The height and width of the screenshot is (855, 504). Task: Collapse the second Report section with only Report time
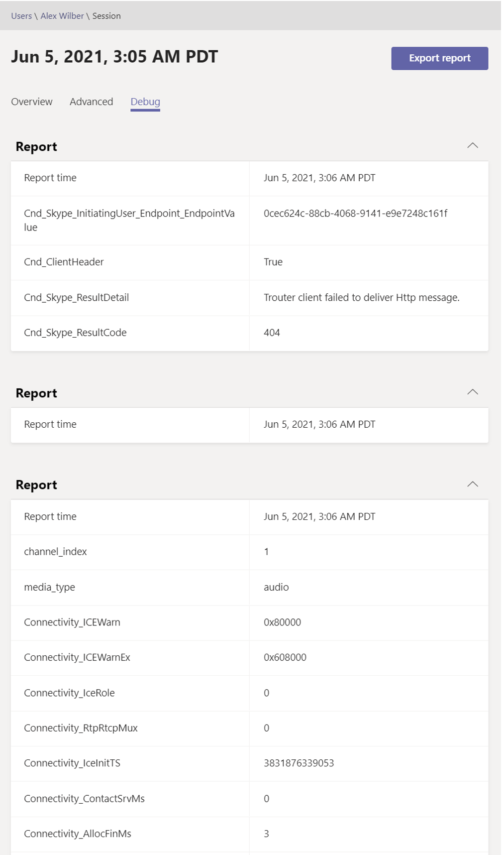[472, 392]
